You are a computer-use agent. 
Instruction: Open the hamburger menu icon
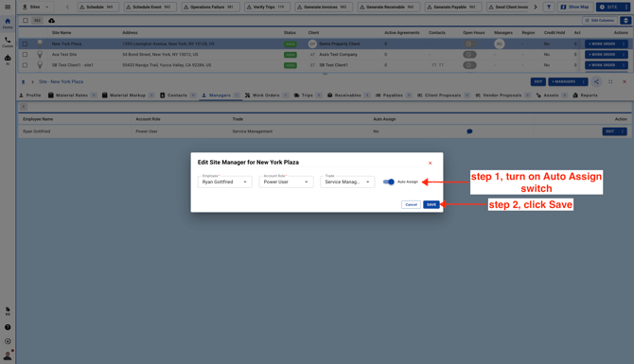pos(8,7)
